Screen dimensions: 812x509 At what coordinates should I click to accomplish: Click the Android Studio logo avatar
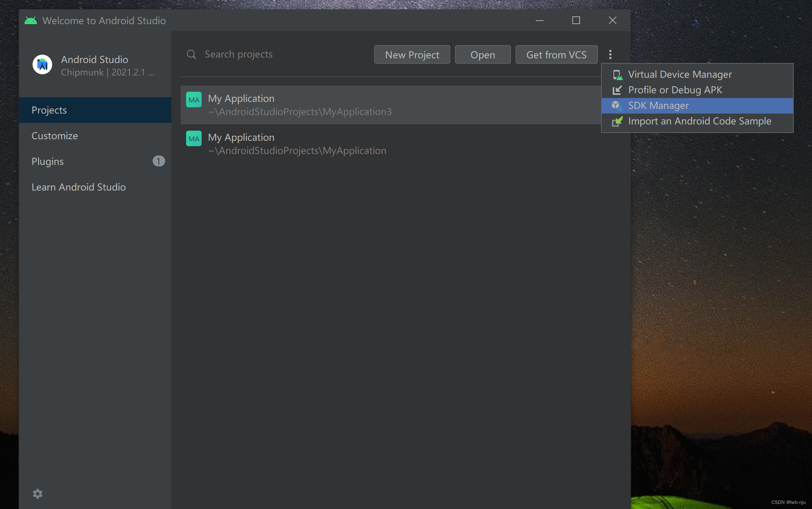(x=42, y=65)
